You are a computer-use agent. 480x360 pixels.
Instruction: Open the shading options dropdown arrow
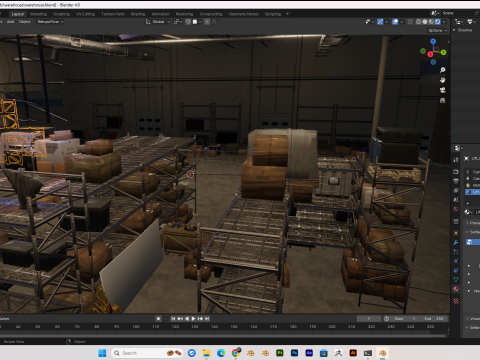pyautogui.click(x=445, y=22)
